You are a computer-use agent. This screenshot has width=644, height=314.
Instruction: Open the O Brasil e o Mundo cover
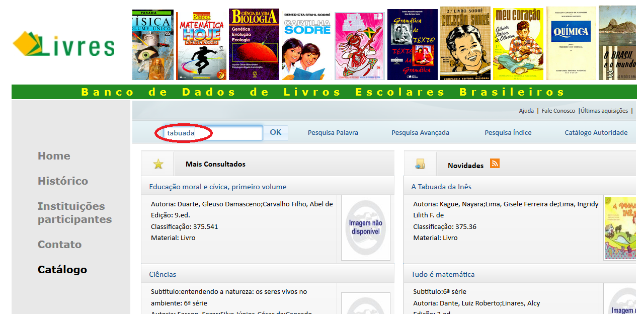[617, 43]
